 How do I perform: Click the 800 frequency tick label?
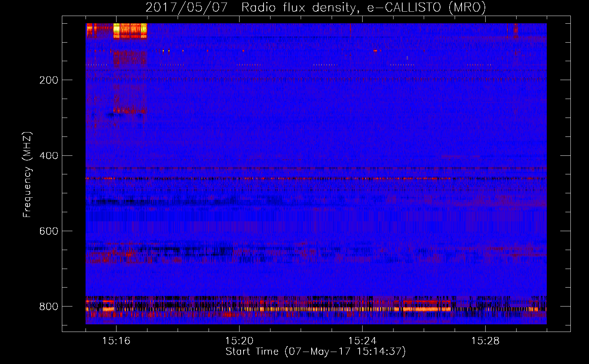click(49, 307)
